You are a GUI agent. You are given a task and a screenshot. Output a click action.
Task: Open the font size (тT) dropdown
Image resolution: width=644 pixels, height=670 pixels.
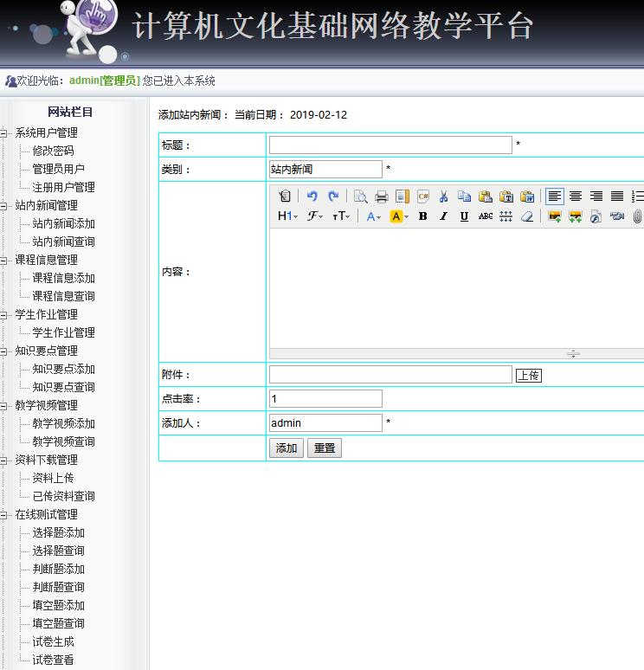click(342, 216)
